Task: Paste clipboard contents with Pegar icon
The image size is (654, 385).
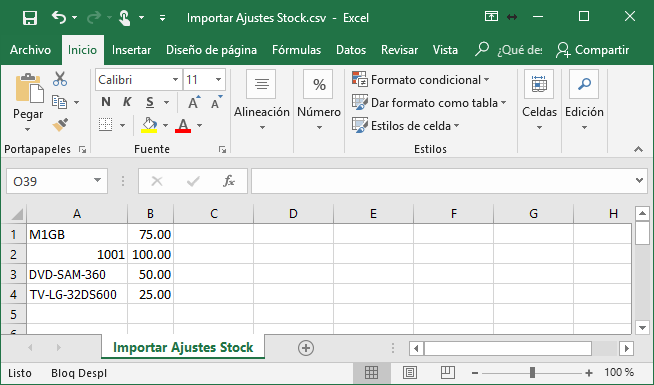Action: [29, 88]
